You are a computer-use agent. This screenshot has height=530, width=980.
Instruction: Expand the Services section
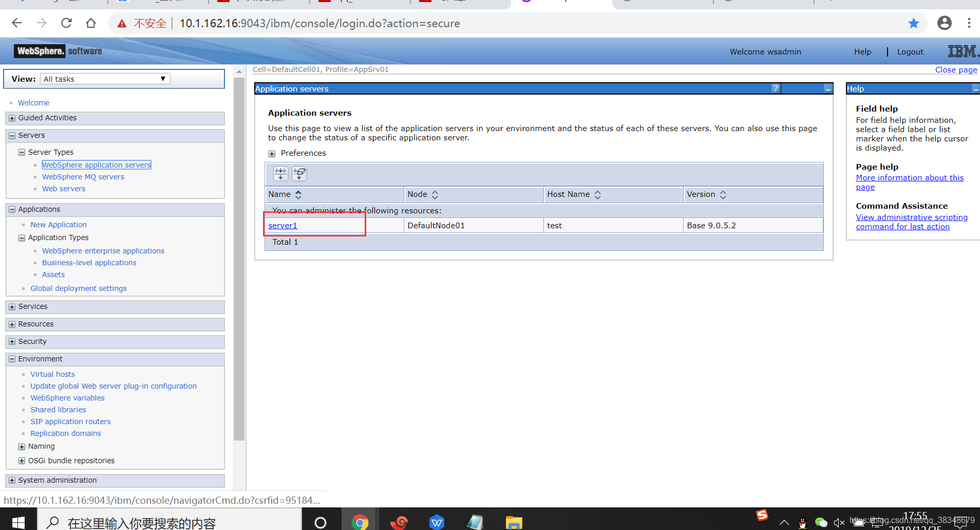coord(12,307)
